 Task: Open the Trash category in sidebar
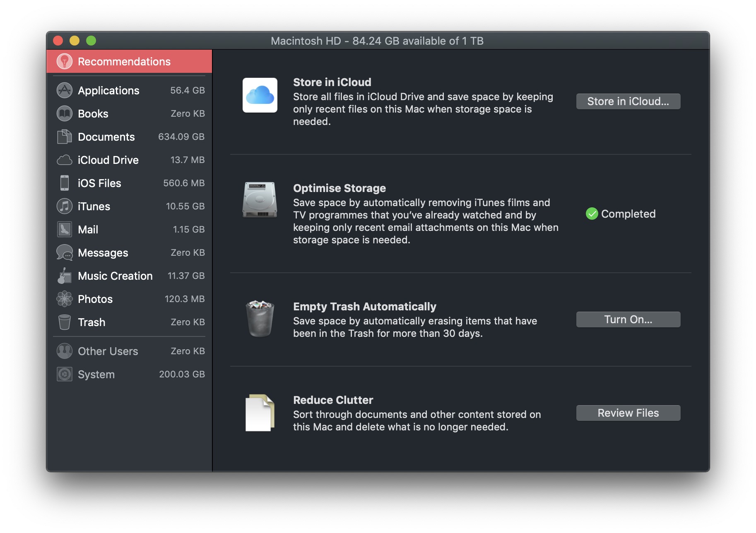(x=91, y=322)
